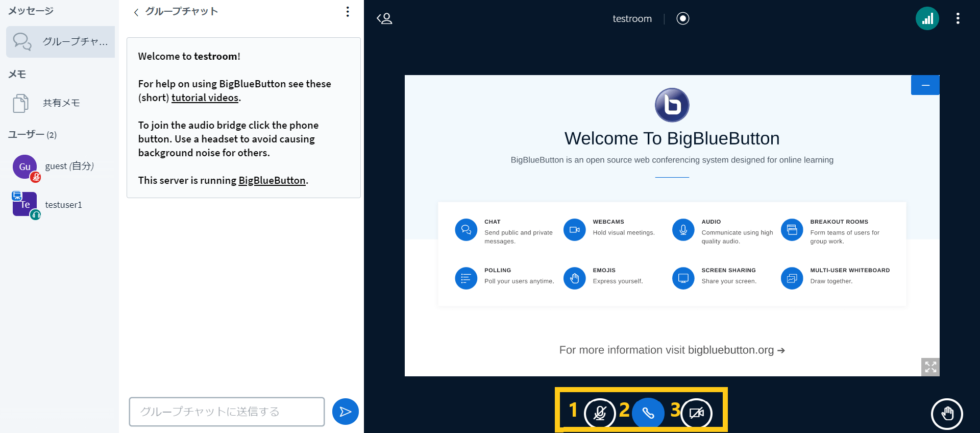
Task: Click the Webcams feature icon on the slide
Action: coord(574,230)
